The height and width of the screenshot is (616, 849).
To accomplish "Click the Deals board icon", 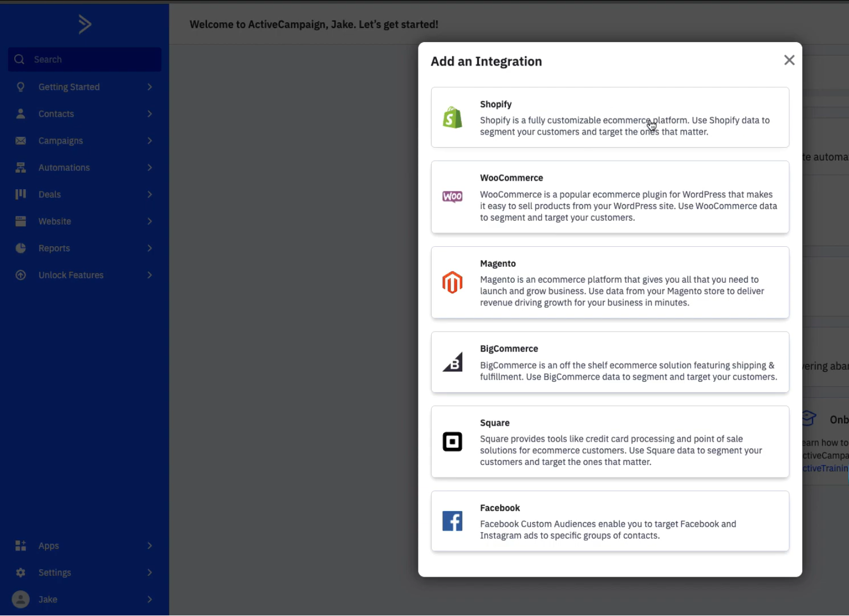I will tap(21, 194).
